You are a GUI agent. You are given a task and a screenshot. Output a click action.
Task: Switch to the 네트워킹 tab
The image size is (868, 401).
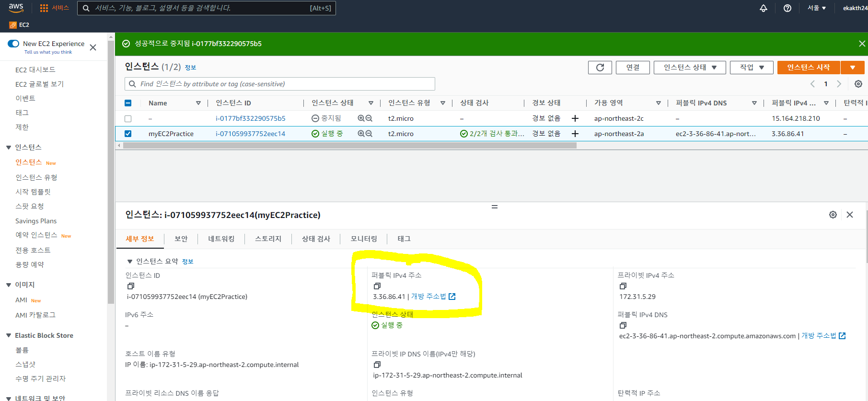(x=221, y=239)
